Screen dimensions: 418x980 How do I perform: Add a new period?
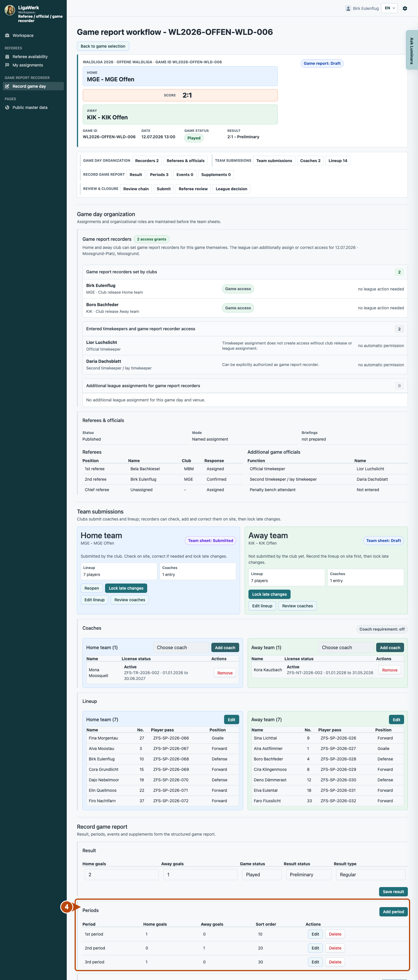pyautogui.click(x=393, y=912)
